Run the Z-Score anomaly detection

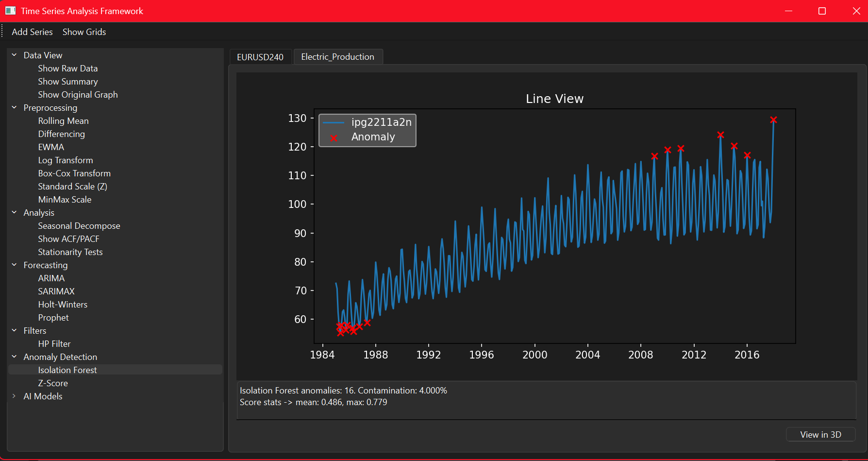pyautogui.click(x=52, y=383)
